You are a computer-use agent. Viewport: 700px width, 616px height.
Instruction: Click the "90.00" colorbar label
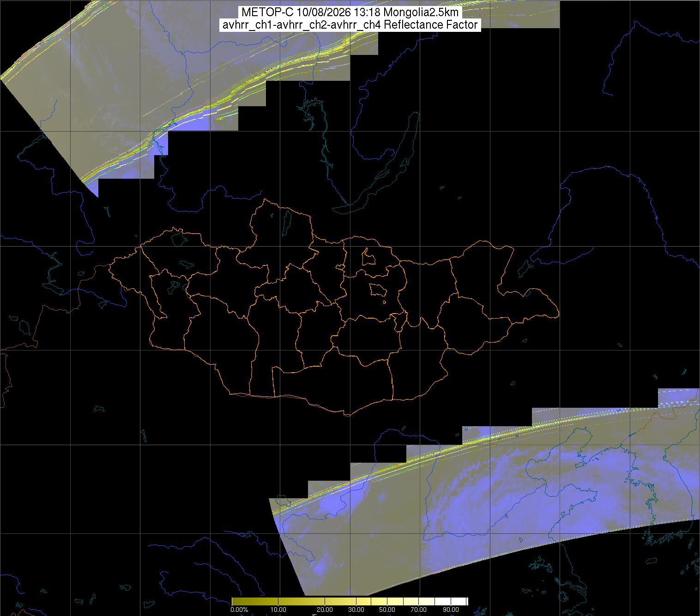pos(450,610)
